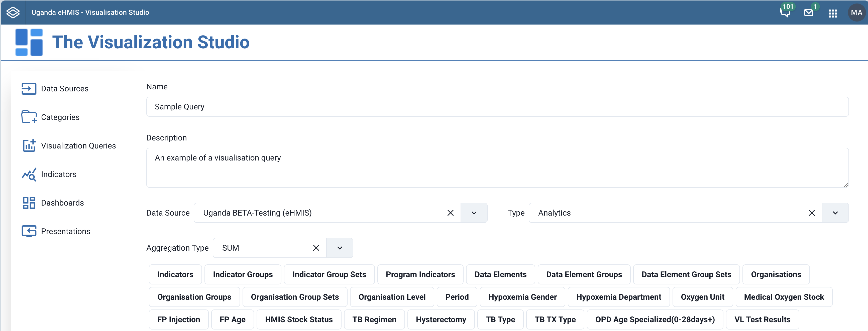
Task: Click the TB TX Type button
Action: coord(555,319)
